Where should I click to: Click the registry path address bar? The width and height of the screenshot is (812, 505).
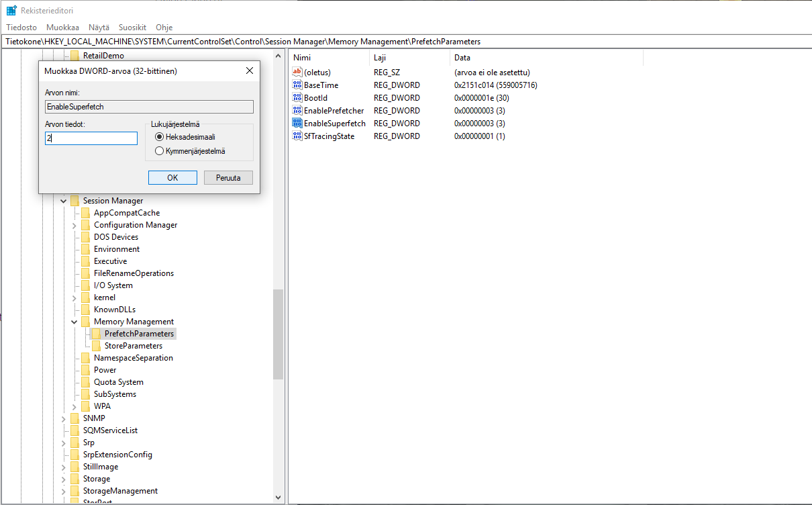coord(406,42)
